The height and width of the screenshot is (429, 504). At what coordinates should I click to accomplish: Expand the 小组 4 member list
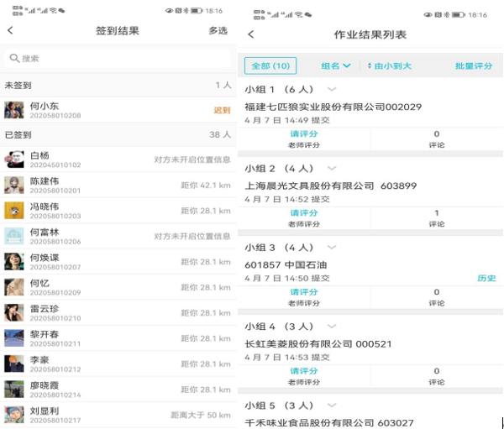332,327
